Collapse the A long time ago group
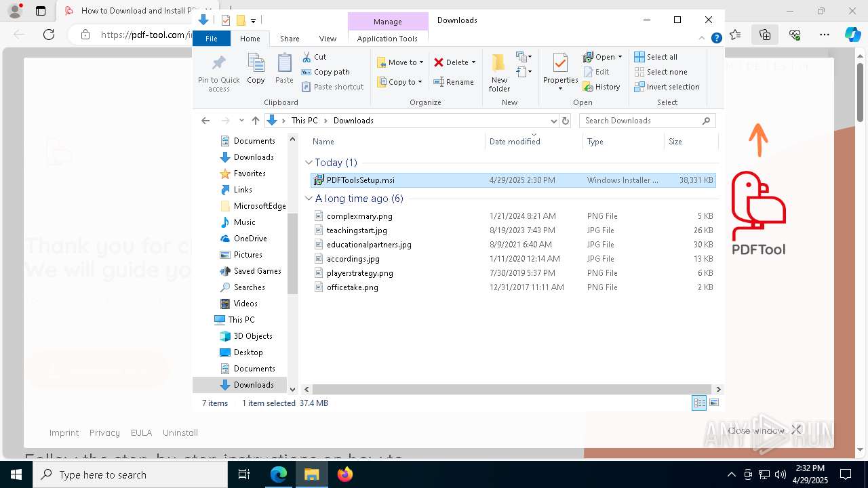The image size is (868, 488). pos(309,199)
